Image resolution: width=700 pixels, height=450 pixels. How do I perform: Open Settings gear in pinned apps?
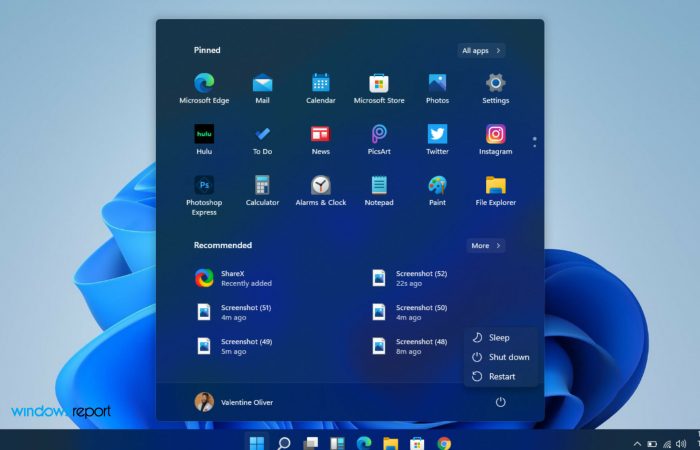[x=496, y=89]
